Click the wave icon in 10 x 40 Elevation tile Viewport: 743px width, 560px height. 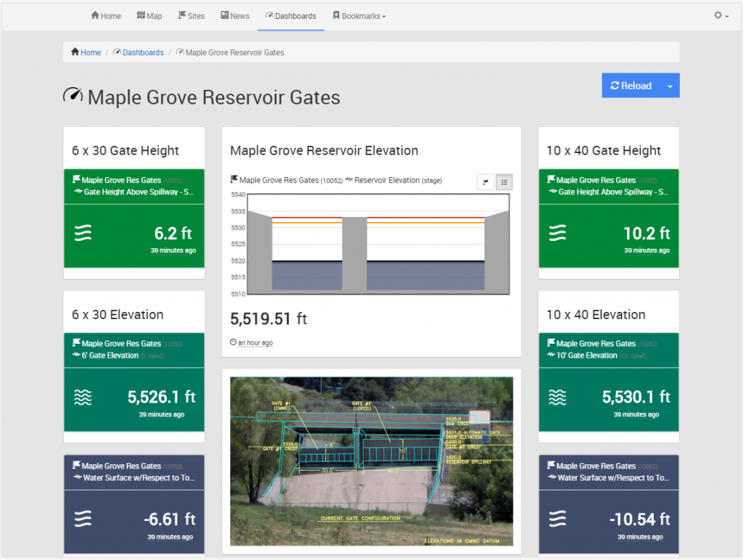(558, 397)
